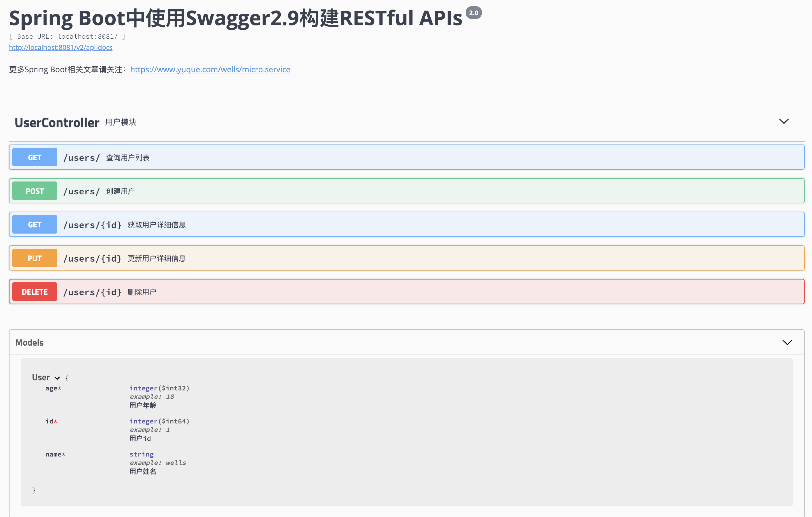Open the yuque.com micro.service link
812x517 pixels.
(210, 69)
